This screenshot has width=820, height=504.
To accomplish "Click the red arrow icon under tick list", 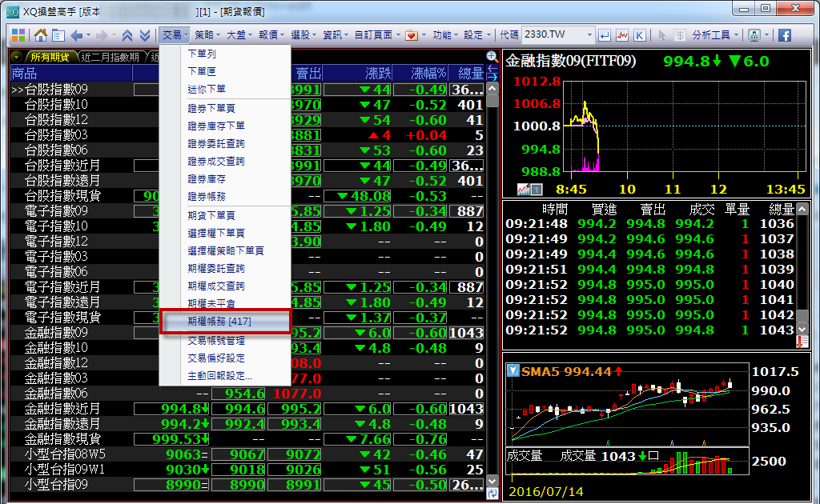I will (802, 342).
